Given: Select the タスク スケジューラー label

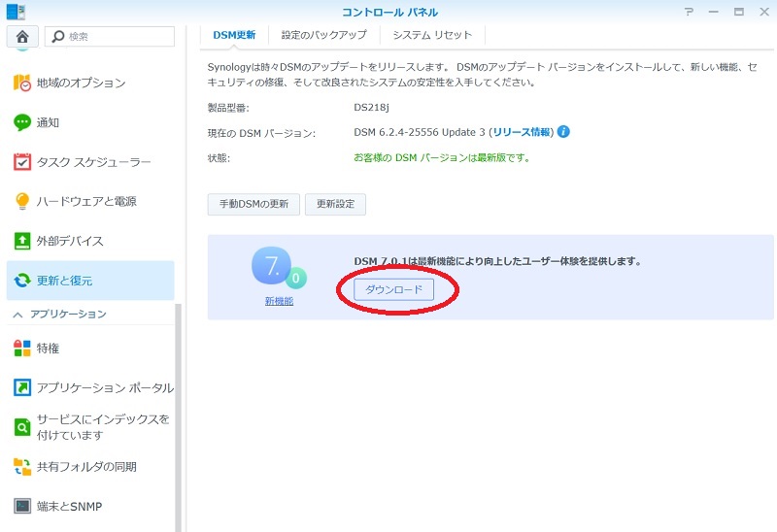Looking at the screenshot, I should 93,162.
